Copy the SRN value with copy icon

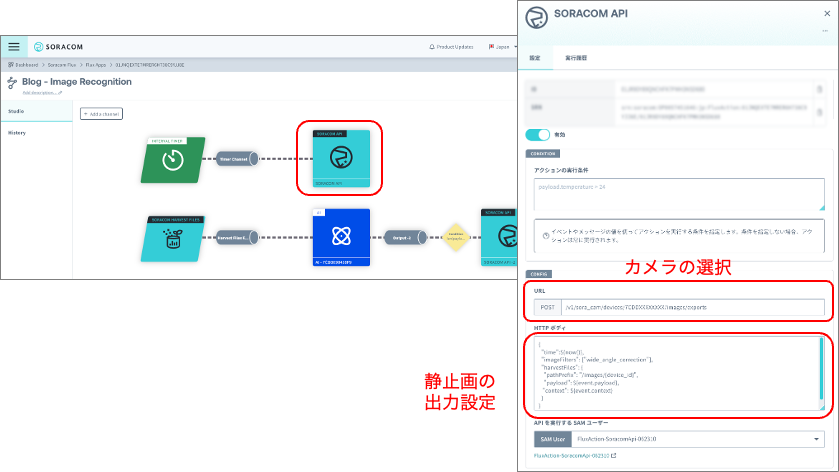819,112
